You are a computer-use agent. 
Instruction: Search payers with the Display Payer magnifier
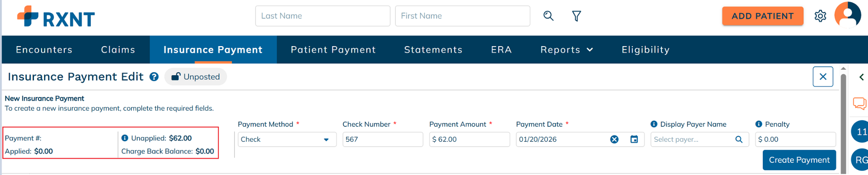[739, 139]
